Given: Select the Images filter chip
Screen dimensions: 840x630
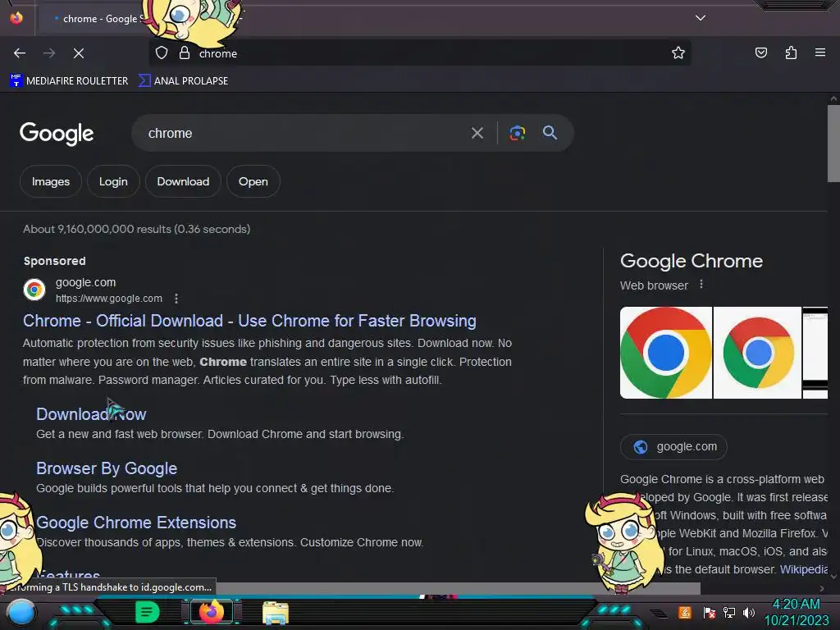Looking at the screenshot, I should coord(51,181).
